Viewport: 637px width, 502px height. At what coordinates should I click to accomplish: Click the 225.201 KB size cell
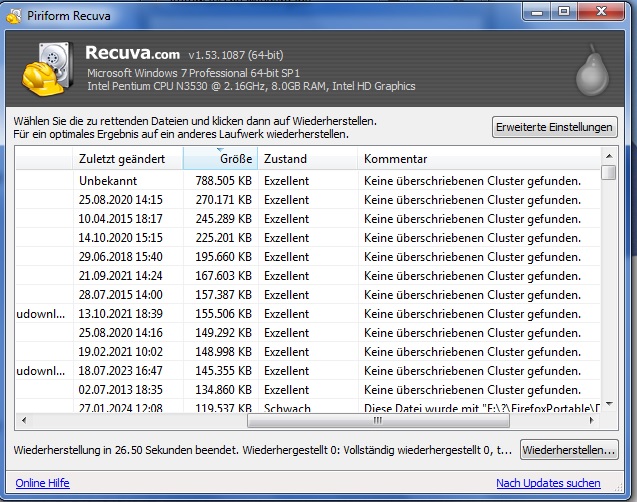(x=223, y=238)
